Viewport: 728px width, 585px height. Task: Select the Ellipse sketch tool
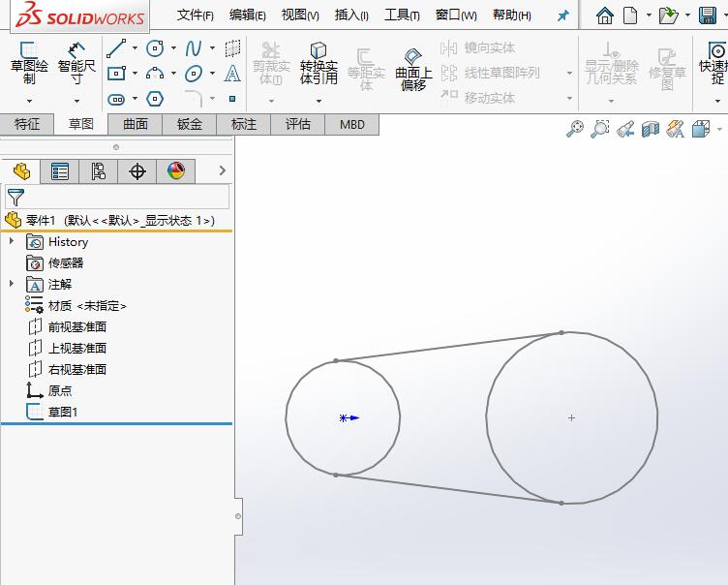click(194, 74)
